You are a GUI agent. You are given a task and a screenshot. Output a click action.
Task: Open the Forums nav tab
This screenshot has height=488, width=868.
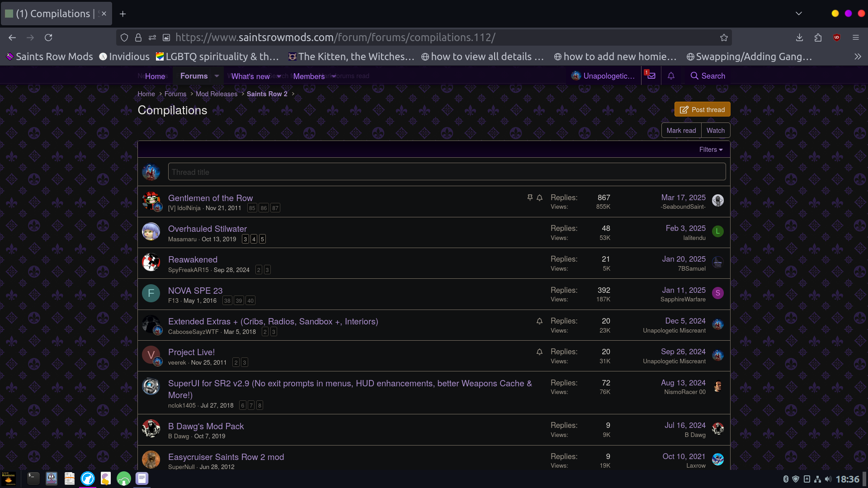[x=194, y=76]
